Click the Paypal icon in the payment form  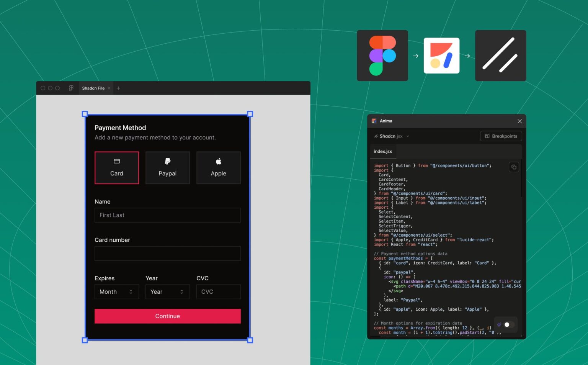tap(167, 161)
